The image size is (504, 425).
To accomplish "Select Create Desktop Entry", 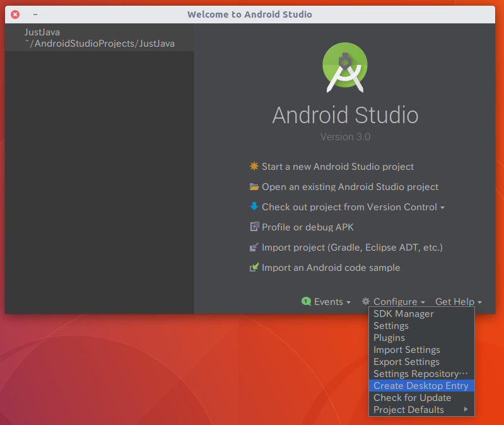I will (x=421, y=385).
